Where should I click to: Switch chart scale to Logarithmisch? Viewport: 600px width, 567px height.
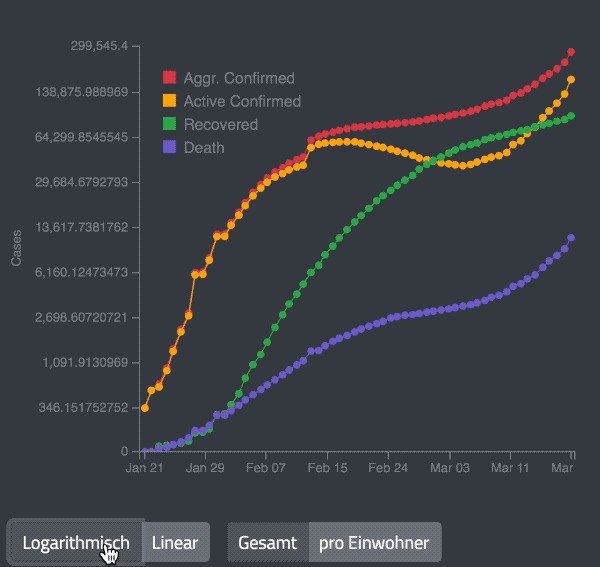pos(76,543)
